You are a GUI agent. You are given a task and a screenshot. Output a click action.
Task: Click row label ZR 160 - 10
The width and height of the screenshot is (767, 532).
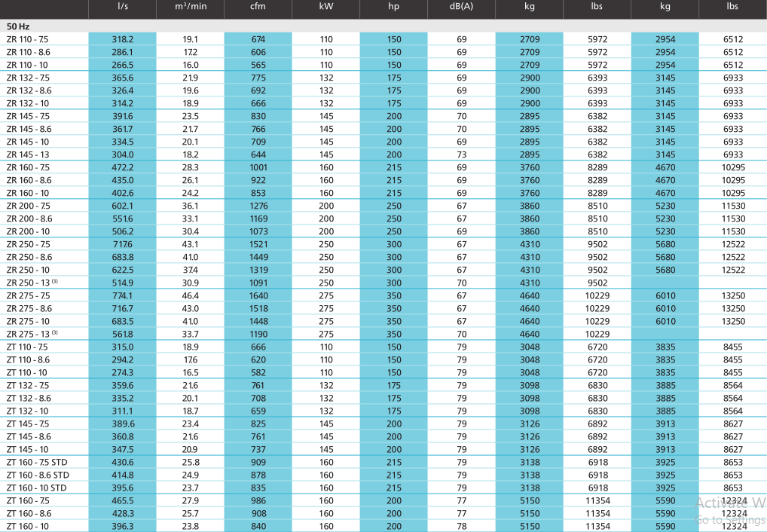[x=28, y=193]
